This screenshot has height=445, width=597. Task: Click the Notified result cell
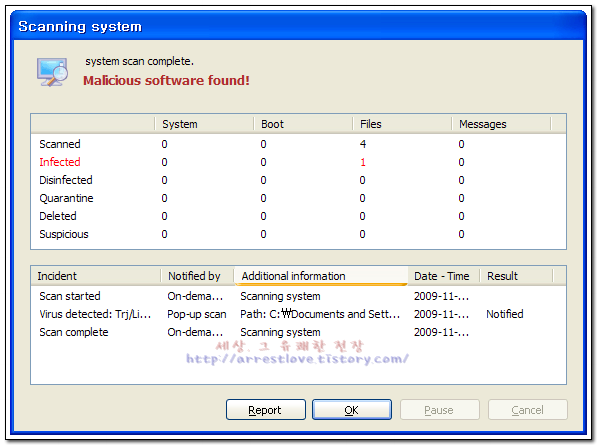tap(504, 314)
